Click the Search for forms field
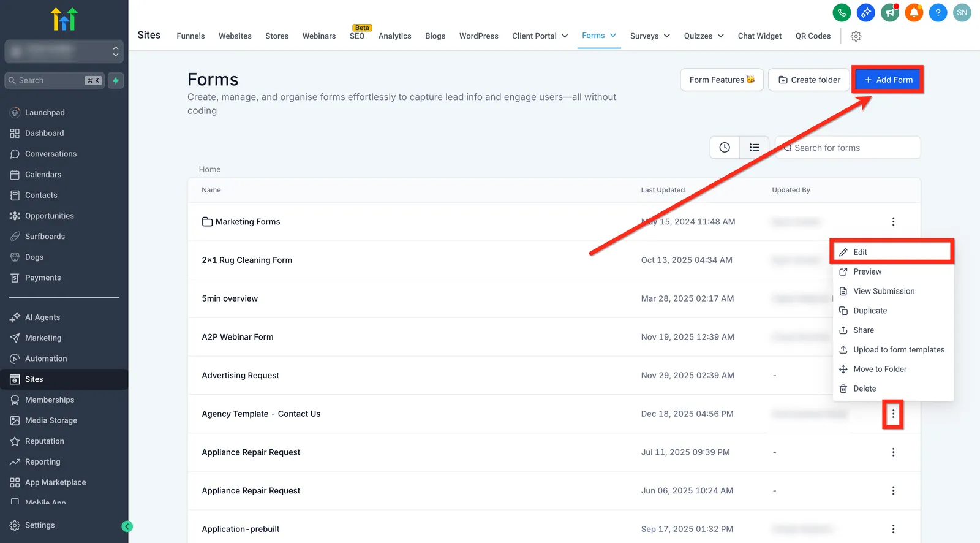Image resolution: width=980 pixels, height=543 pixels. (x=848, y=148)
